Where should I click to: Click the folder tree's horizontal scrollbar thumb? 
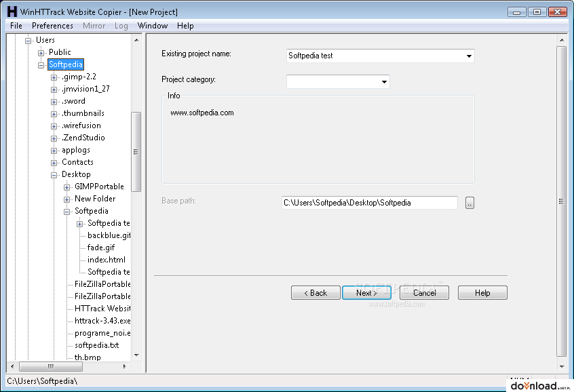(x=50, y=366)
